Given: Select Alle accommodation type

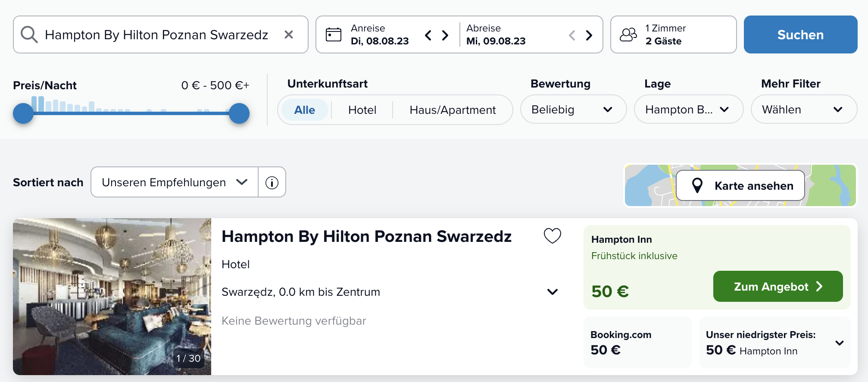Looking at the screenshot, I should pos(305,110).
